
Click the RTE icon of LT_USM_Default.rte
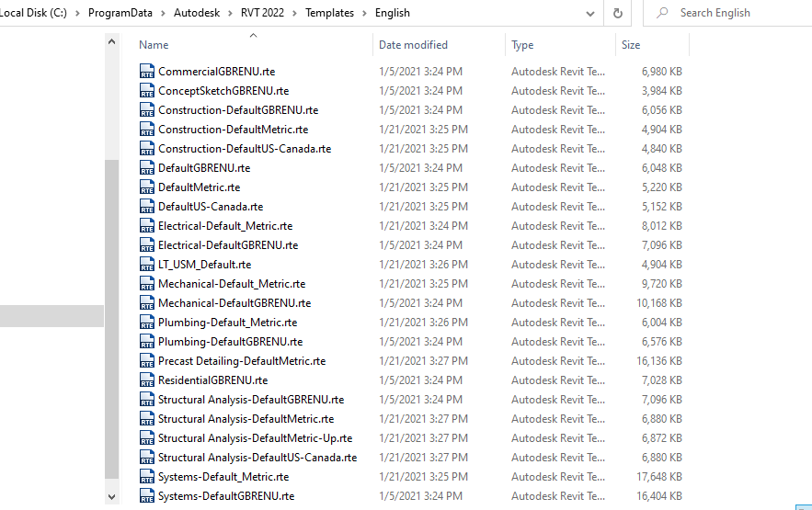pos(147,265)
